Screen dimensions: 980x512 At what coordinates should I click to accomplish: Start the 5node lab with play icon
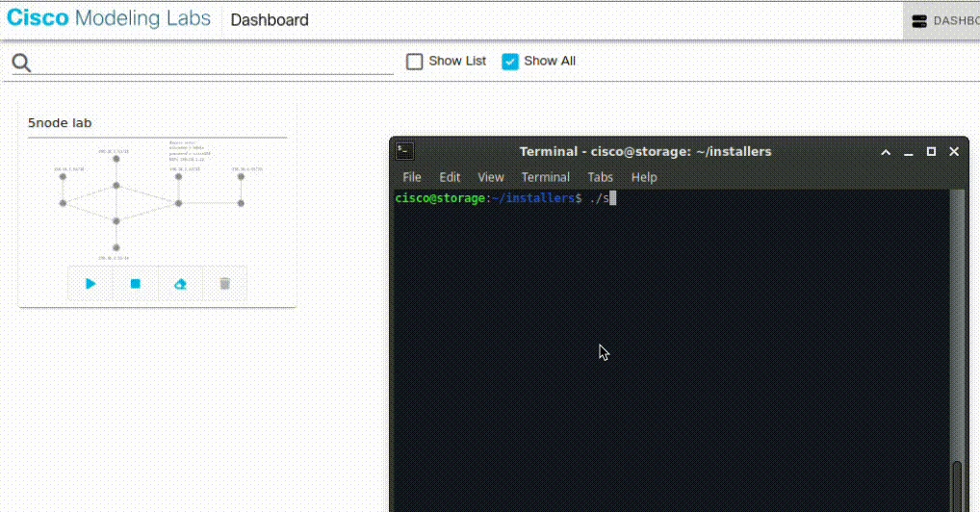[90, 284]
